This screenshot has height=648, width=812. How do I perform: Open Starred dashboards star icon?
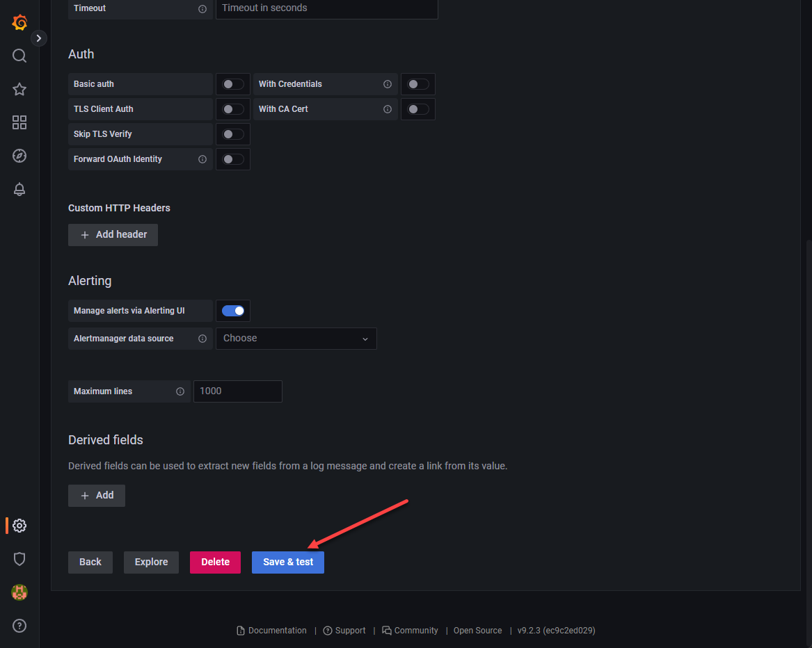(19, 89)
